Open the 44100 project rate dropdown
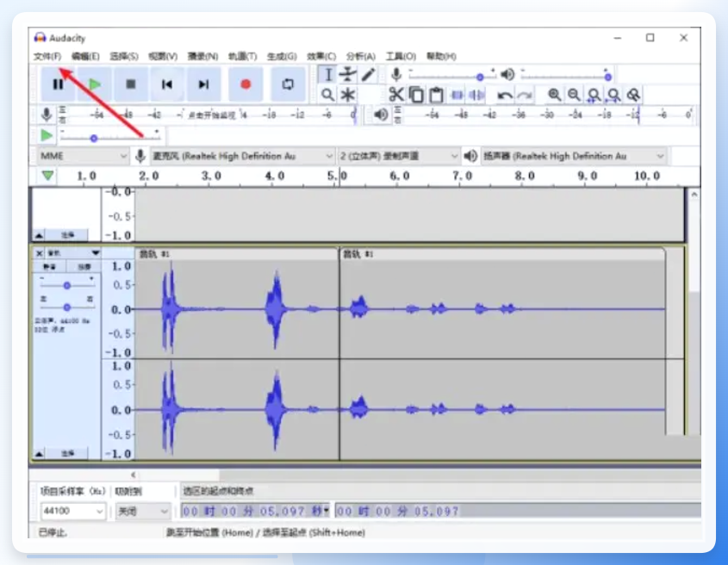Image resolution: width=728 pixels, height=565 pixels. click(72, 511)
